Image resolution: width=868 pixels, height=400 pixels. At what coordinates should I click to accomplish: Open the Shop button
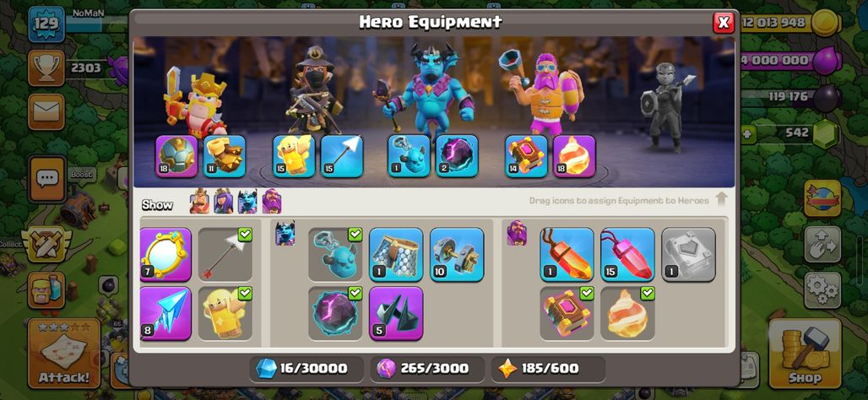pyautogui.click(x=806, y=353)
